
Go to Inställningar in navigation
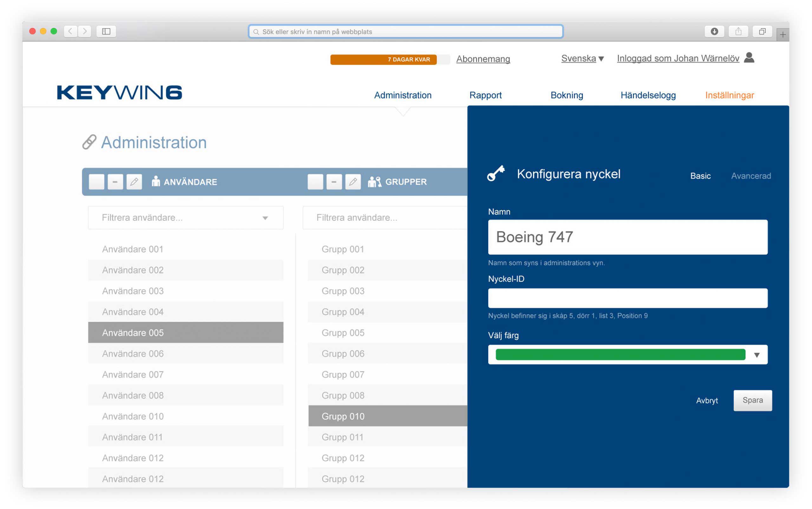pyautogui.click(x=729, y=95)
